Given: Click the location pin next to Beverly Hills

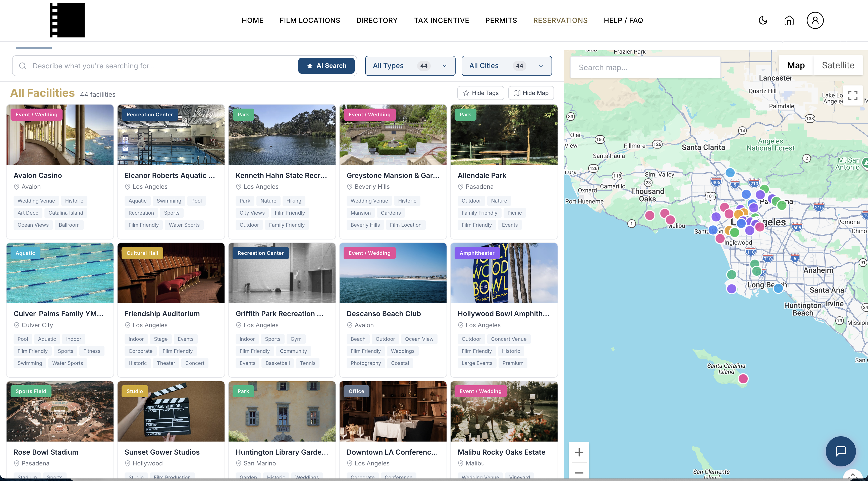Looking at the screenshot, I should tap(349, 187).
